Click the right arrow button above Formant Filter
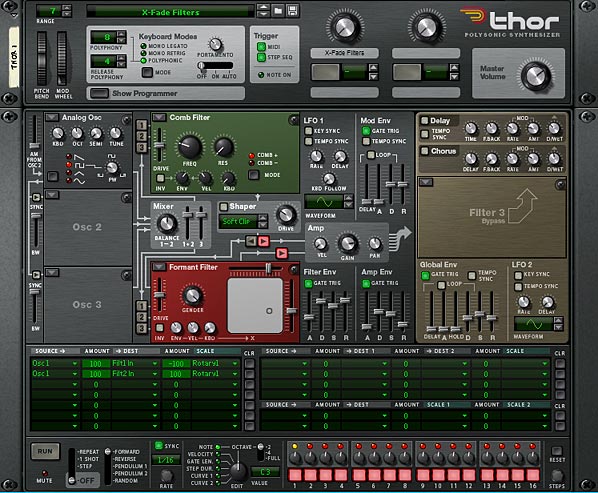Screen dimensions: 598x493 (x=281, y=253)
